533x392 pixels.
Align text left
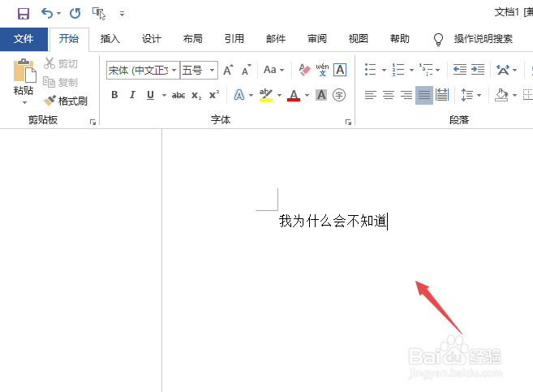[371, 95]
